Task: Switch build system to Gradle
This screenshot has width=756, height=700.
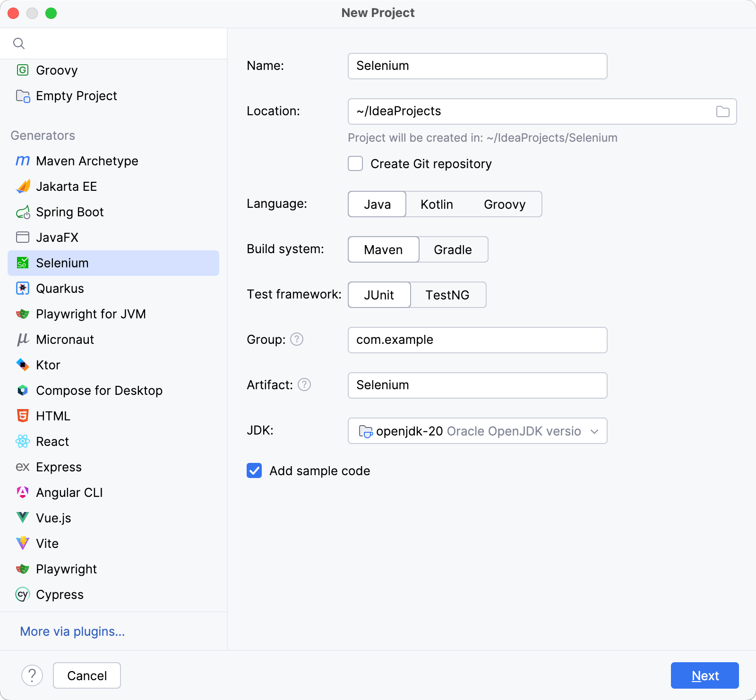Action: click(x=452, y=249)
